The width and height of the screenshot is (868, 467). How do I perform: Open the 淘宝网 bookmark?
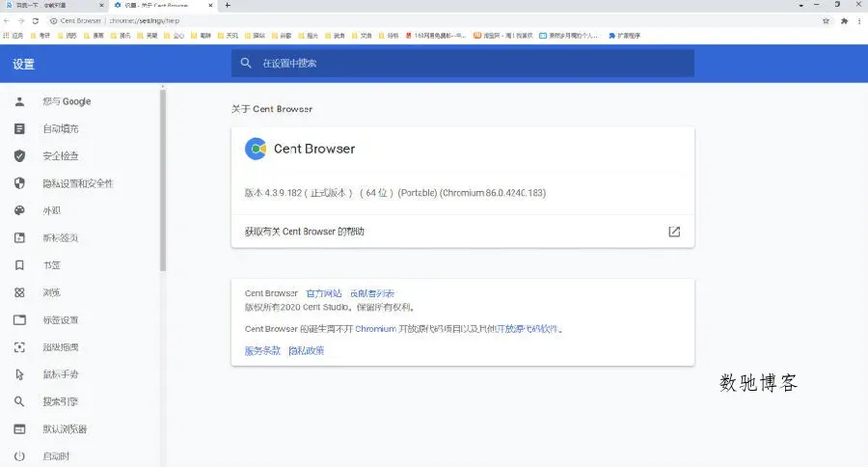click(x=502, y=36)
